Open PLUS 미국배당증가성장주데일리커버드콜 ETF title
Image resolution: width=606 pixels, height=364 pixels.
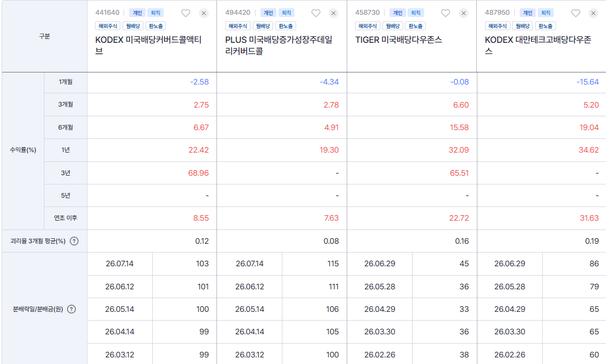279,45
